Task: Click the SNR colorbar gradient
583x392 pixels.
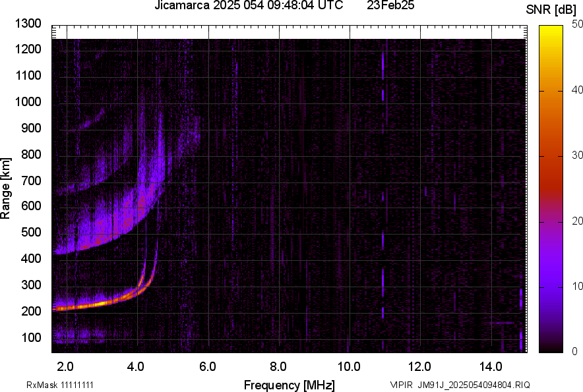Action: [551, 189]
